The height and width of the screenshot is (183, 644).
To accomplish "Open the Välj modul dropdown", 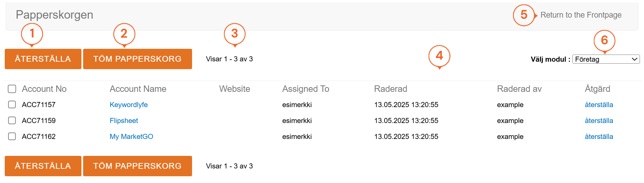I will point(606,59).
